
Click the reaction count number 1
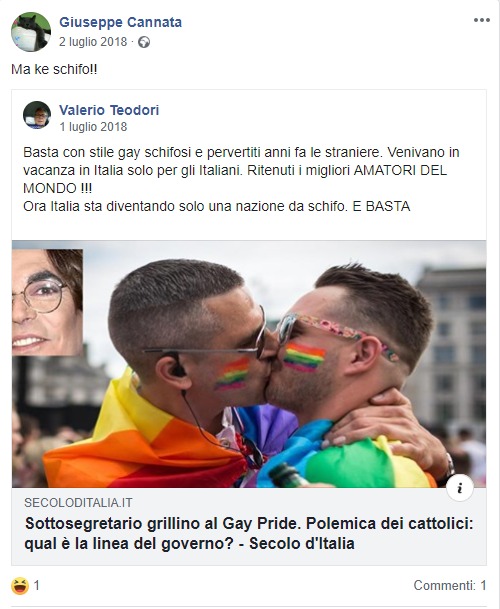(37, 585)
